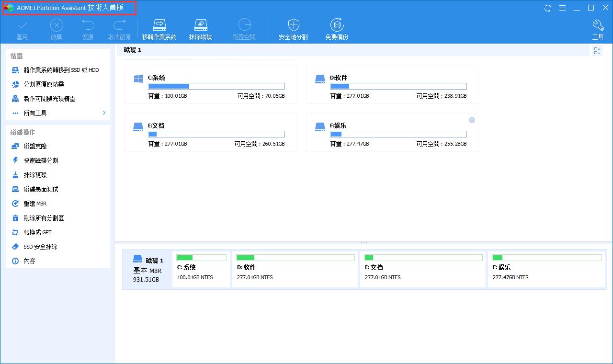613x364 pixels.
Task: Click the chevron arrow beside 所有工具
Action: [x=104, y=113]
